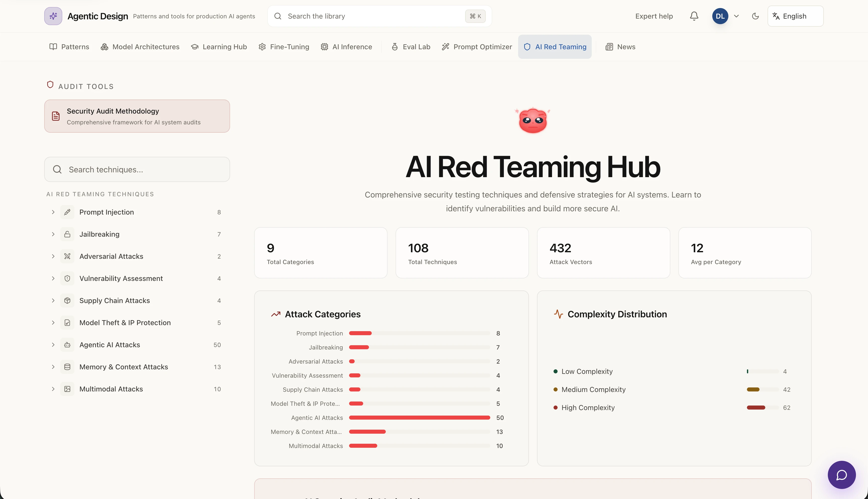This screenshot has width=868, height=499.
Task: Click the 9 Total Categories card
Action: point(321,253)
